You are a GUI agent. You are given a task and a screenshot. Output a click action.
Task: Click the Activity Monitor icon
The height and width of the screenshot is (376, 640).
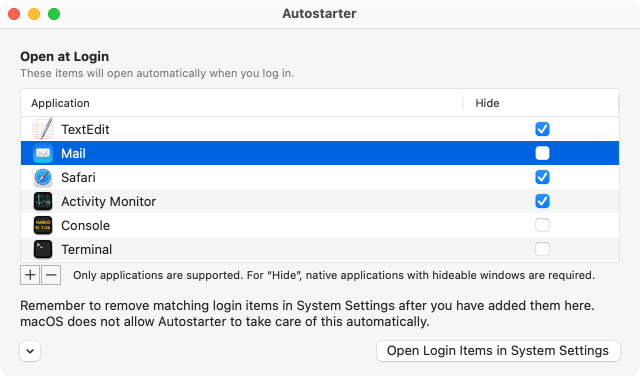[x=43, y=201]
